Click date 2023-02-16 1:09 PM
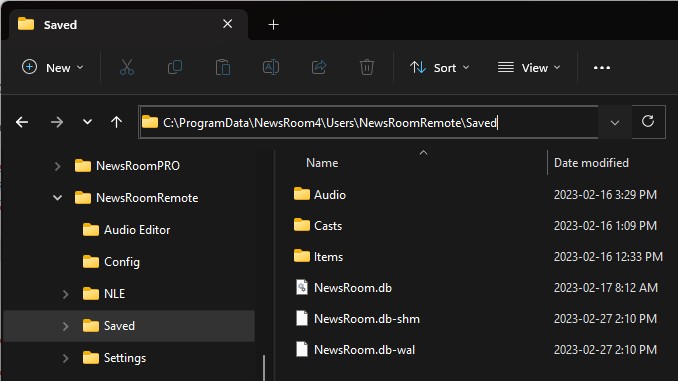The height and width of the screenshot is (381, 678). pyautogui.click(x=605, y=226)
